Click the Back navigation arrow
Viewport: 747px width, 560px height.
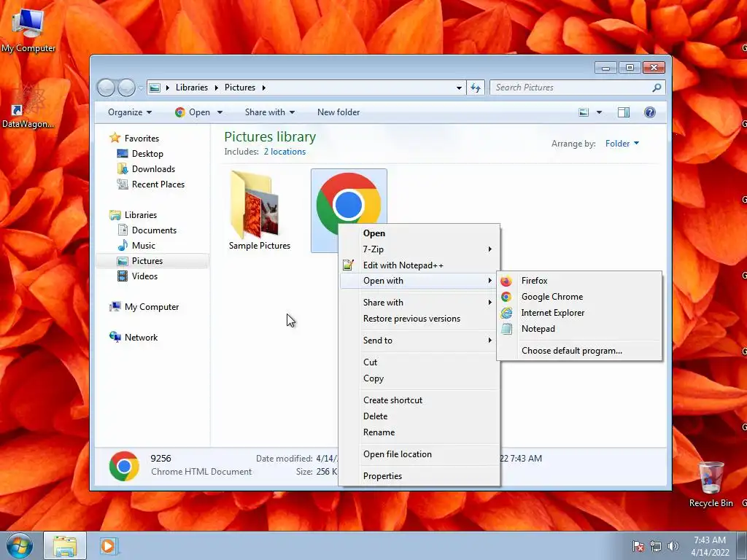(106, 87)
